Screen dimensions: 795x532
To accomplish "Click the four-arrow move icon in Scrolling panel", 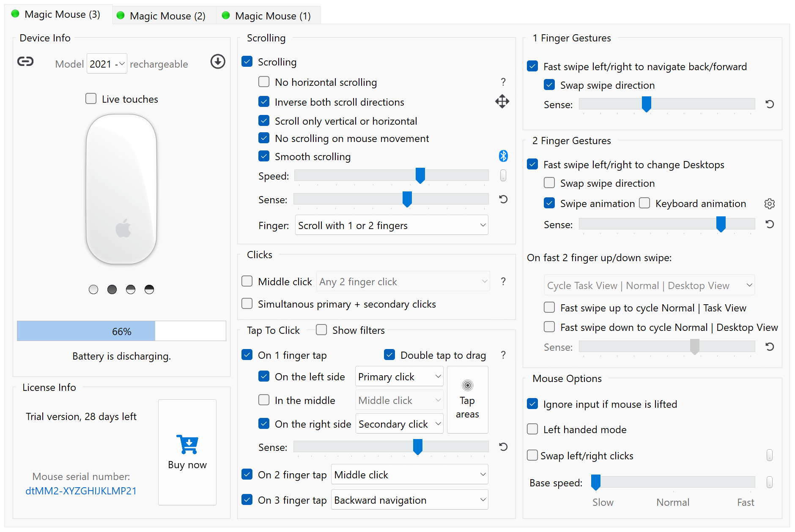I will coord(502,101).
